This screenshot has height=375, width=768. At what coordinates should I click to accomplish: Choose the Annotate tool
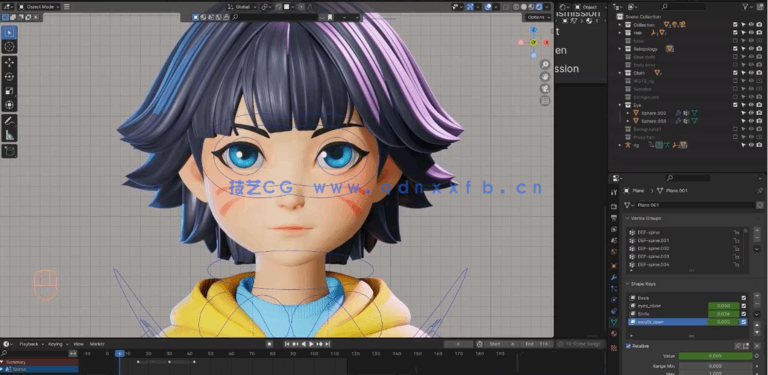[x=9, y=120]
